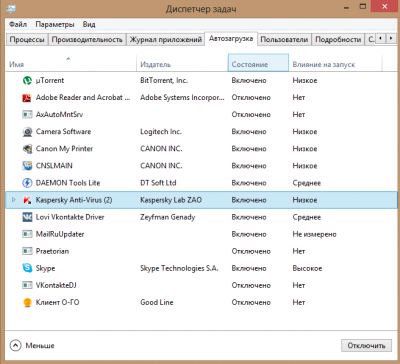The image size is (400, 364).
Task: Sort by the Издатель column header
Action: click(182, 62)
